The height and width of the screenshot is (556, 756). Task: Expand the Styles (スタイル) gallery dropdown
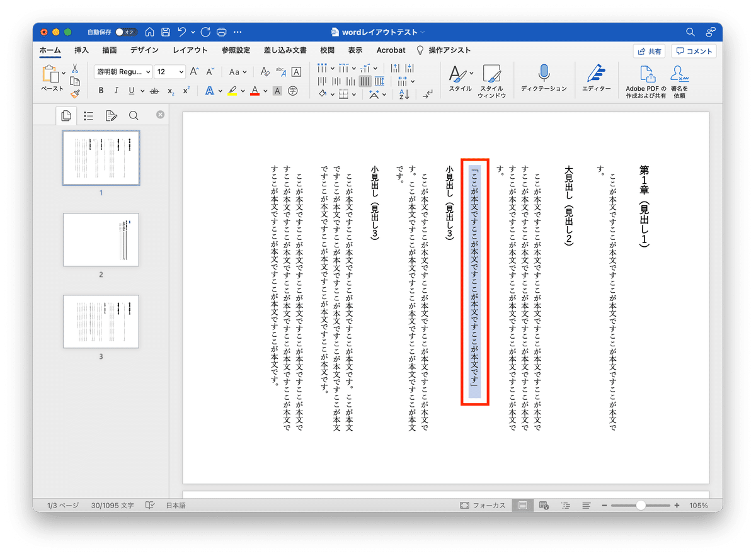(x=471, y=74)
